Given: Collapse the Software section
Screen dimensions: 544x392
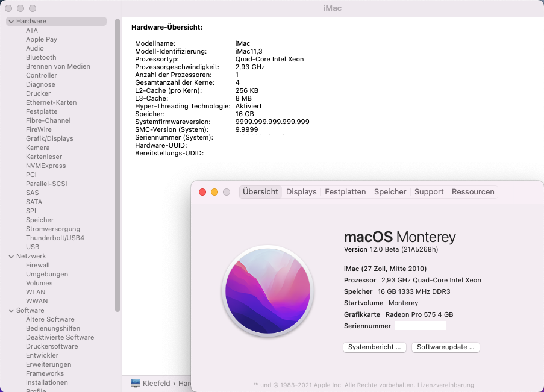Looking at the screenshot, I should 11,310.
